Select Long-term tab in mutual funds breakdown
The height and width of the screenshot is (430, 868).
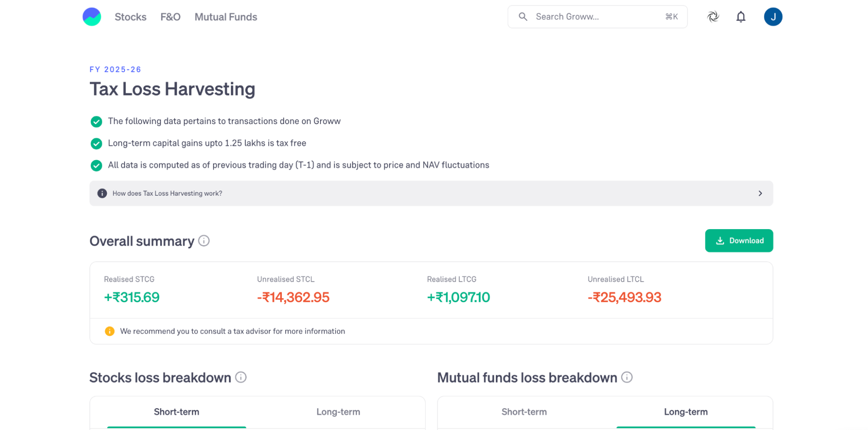(685, 412)
